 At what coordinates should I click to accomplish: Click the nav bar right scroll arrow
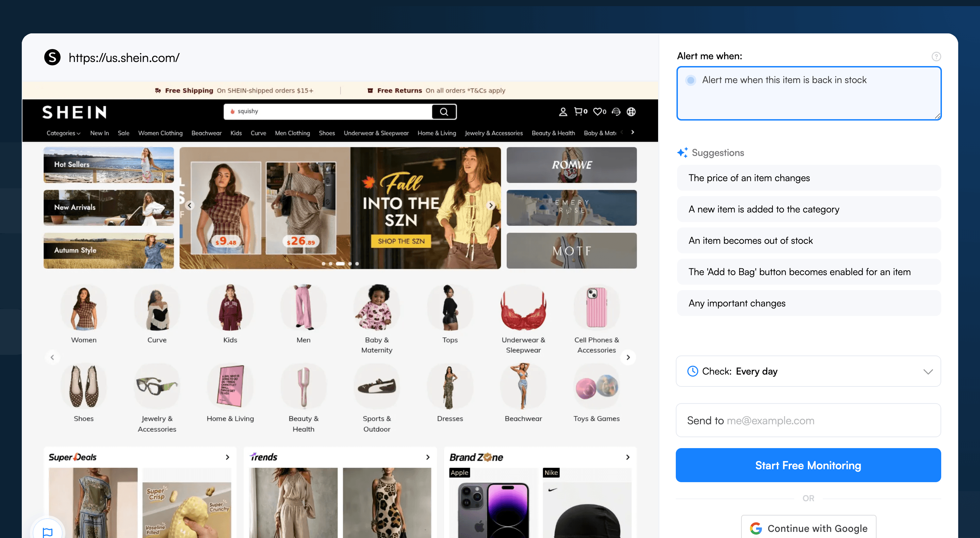click(632, 132)
